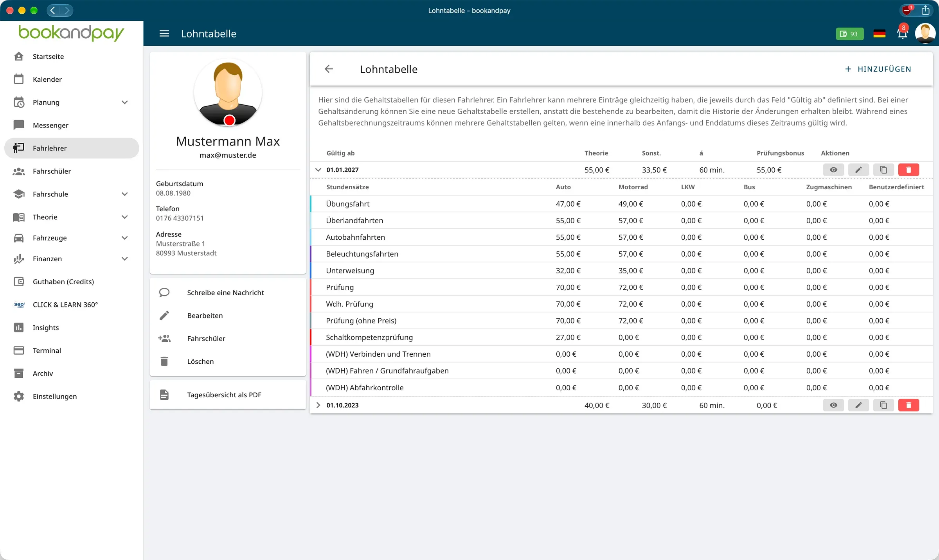
Task: Open the hamburger menu icon
Action: point(164,34)
